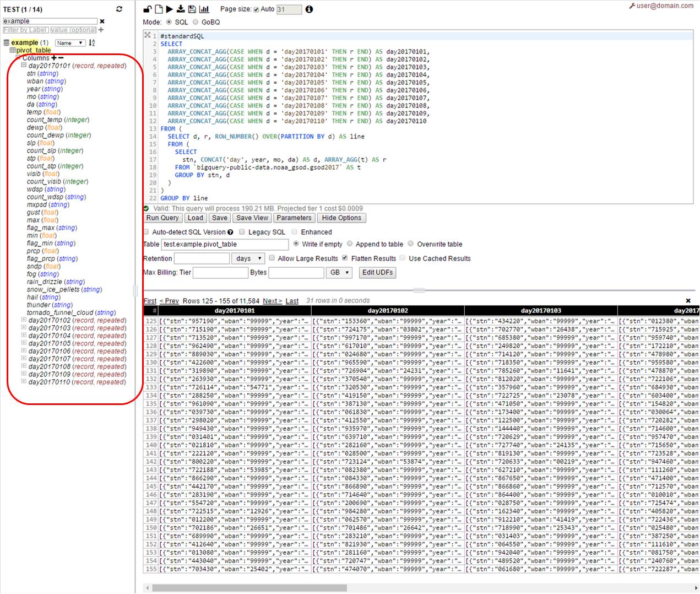
Task: Click the Run Query button
Action: [x=162, y=218]
